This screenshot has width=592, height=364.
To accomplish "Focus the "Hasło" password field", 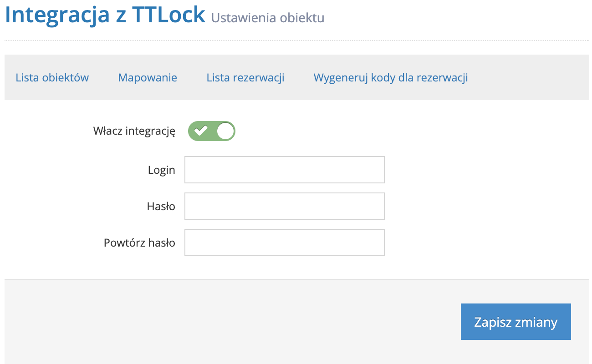I will coord(284,206).
